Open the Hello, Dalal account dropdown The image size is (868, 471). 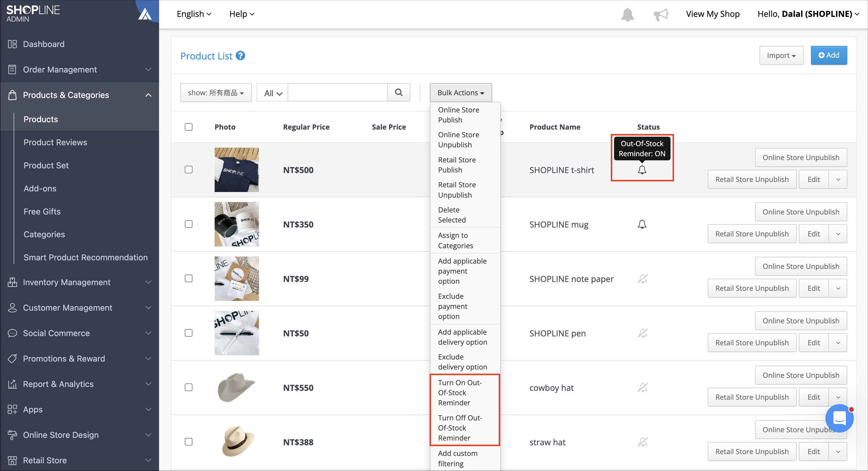[x=808, y=14]
